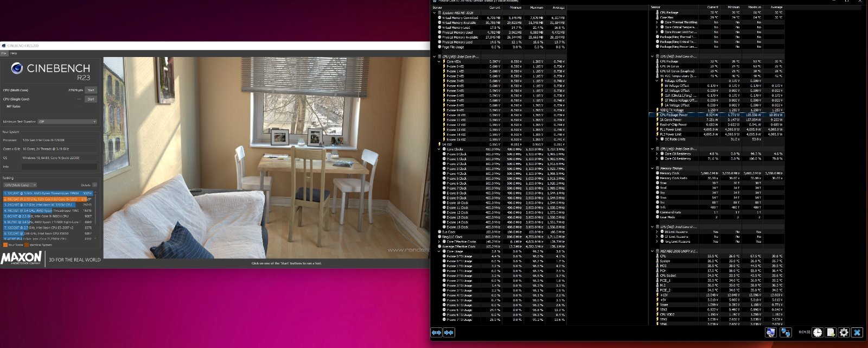This screenshot has height=348, width=868.
Task: Expand the Core Thermal Throttling node
Action: [x=657, y=22]
